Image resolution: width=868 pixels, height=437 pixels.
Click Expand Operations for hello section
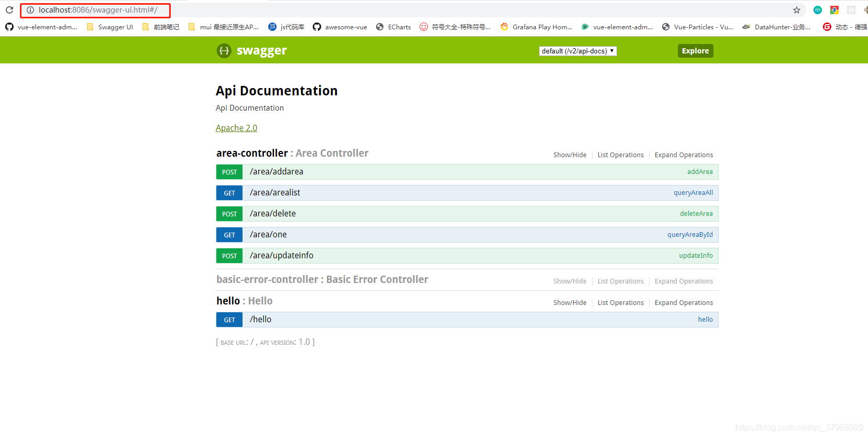(684, 303)
